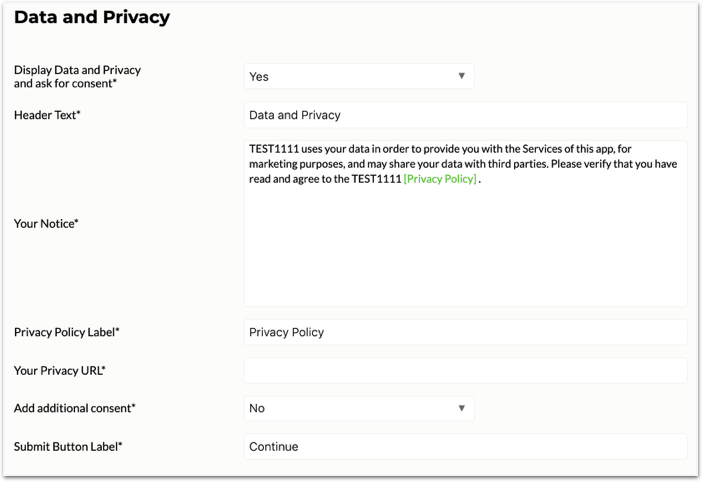
Task: Click the Your Privacy URL label
Action: 60,371
